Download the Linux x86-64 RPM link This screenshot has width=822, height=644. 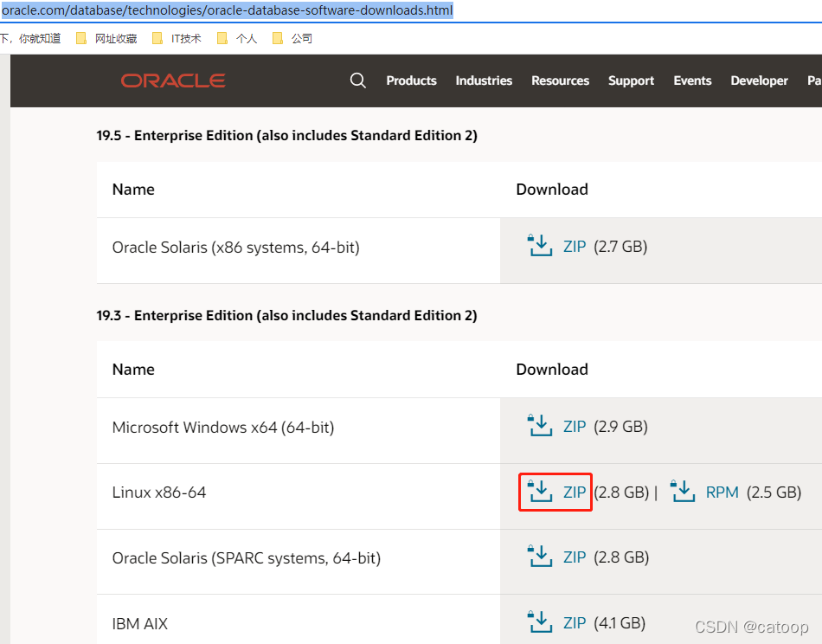pos(722,493)
